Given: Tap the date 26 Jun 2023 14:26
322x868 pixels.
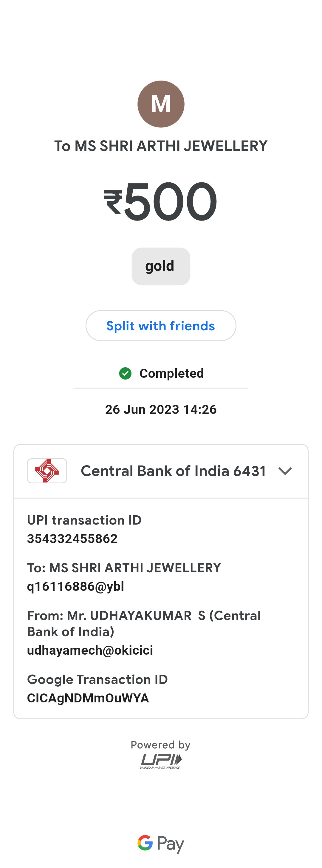Looking at the screenshot, I should point(161,409).
